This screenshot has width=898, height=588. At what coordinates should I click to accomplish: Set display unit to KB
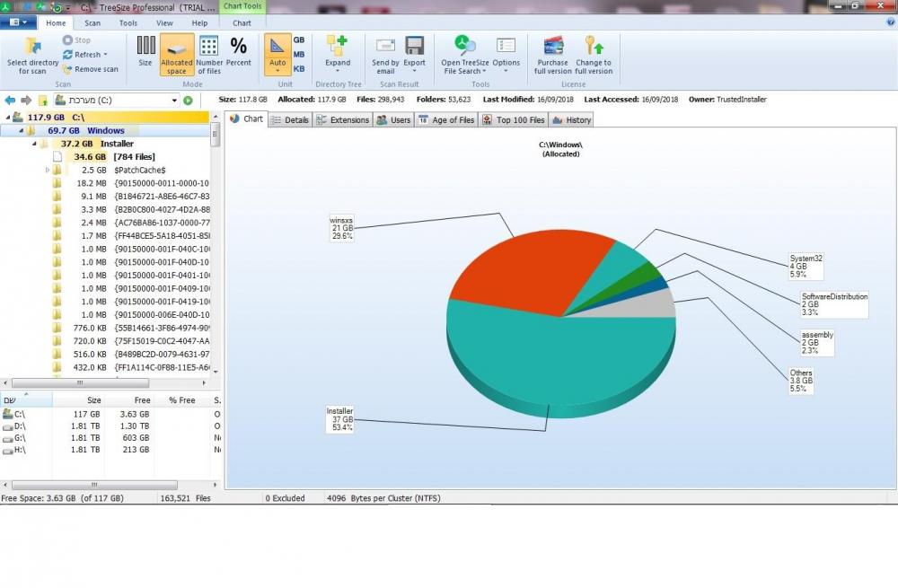coord(299,69)
